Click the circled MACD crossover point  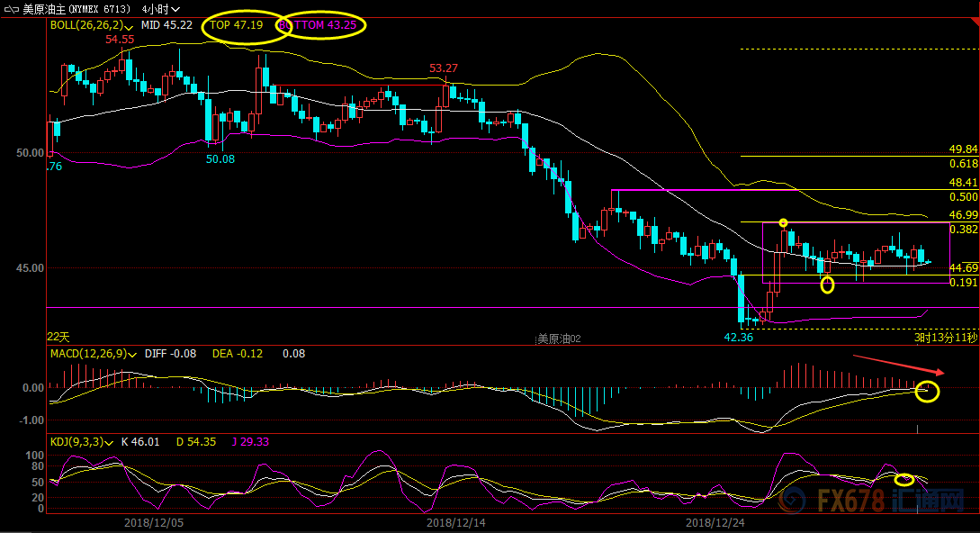[x=926, y=391]
